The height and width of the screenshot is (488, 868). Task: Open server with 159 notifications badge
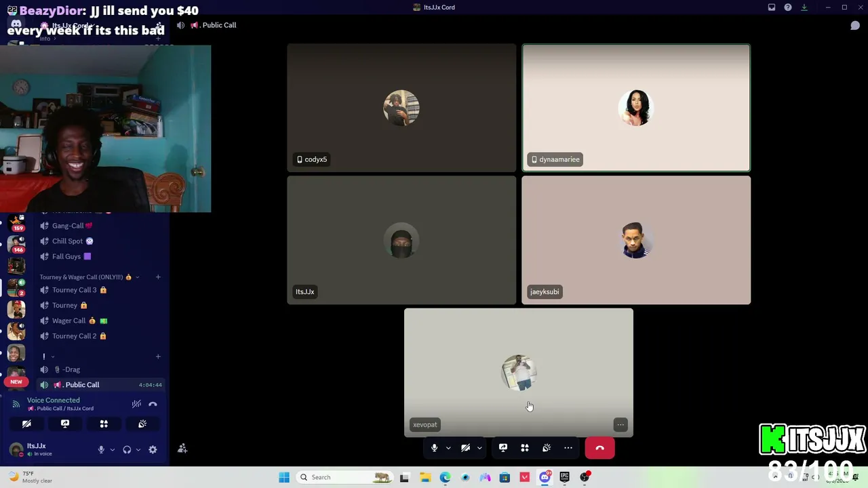(16, 222)
